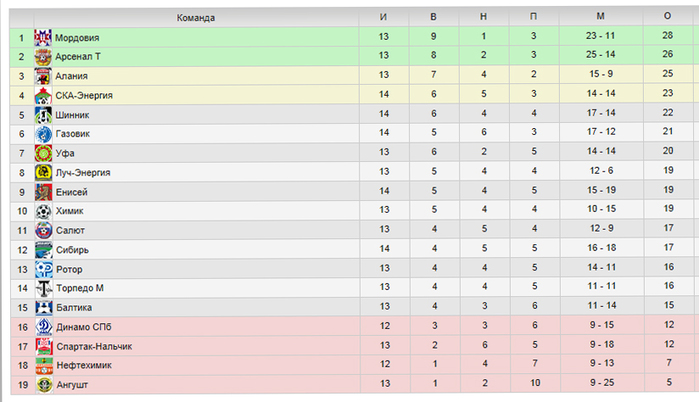
Task: Click the Арсенал Т club crest
Action: (43, 57)
